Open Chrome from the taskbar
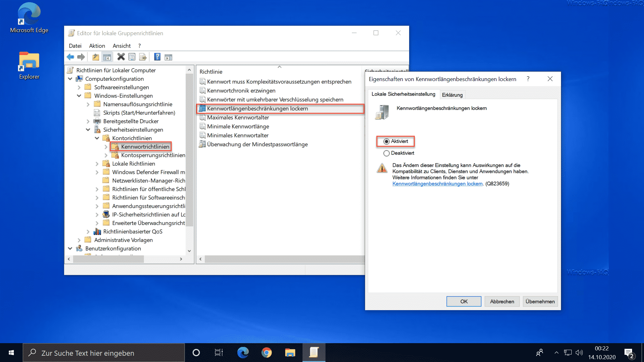The width and height of the screenshot is (644, 362). pyautogui.click(x=266, y=353)
